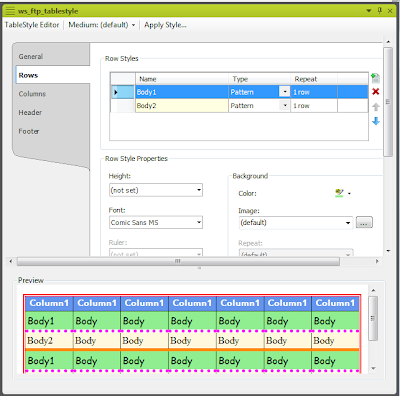Click the editor vertical scrollbar thumb
400x396 pixels.
pyautogui.click(x=388, y=102)
